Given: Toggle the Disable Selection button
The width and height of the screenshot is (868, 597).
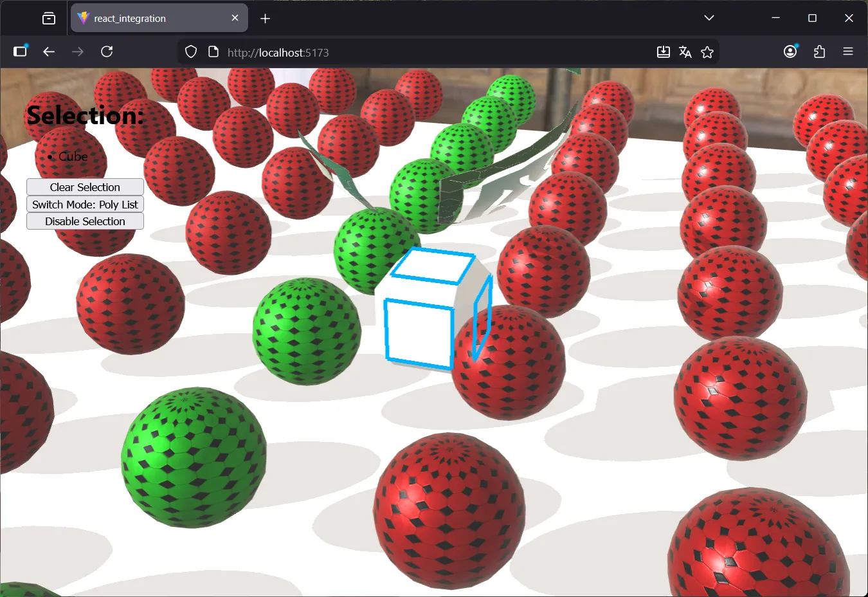Looking at the screenshot, I should [85, 221].
